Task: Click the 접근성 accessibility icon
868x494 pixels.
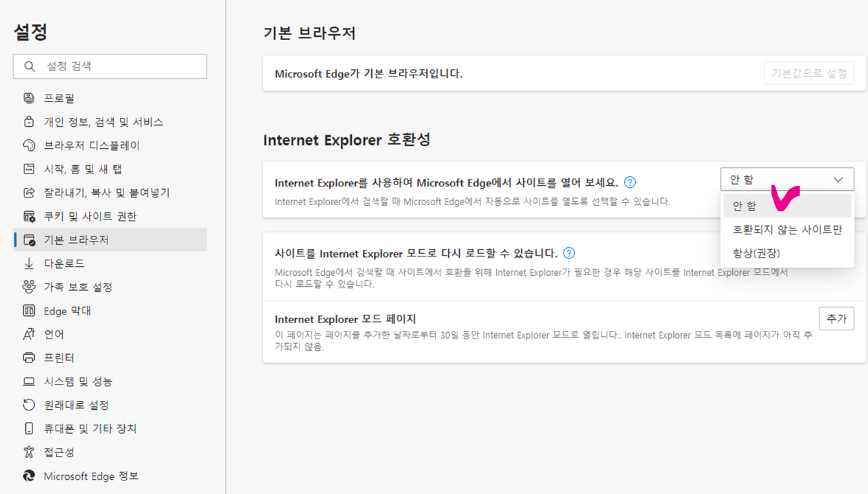Action: (x=28, y=452)
